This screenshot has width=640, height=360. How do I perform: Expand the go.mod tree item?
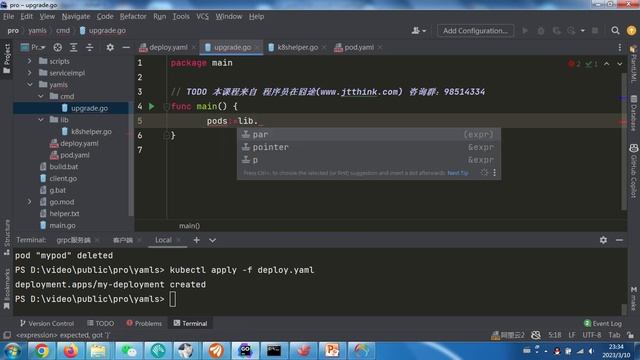click(29, 202)
